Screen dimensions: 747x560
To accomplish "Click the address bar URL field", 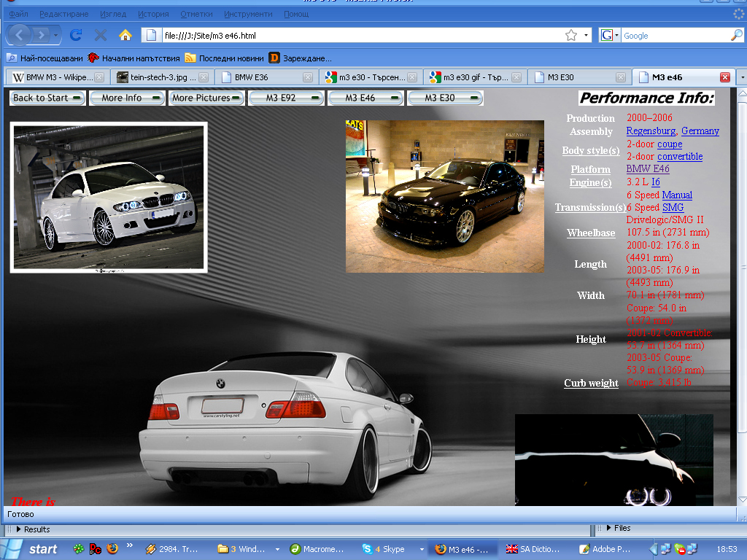I will [x=362, y=35].
